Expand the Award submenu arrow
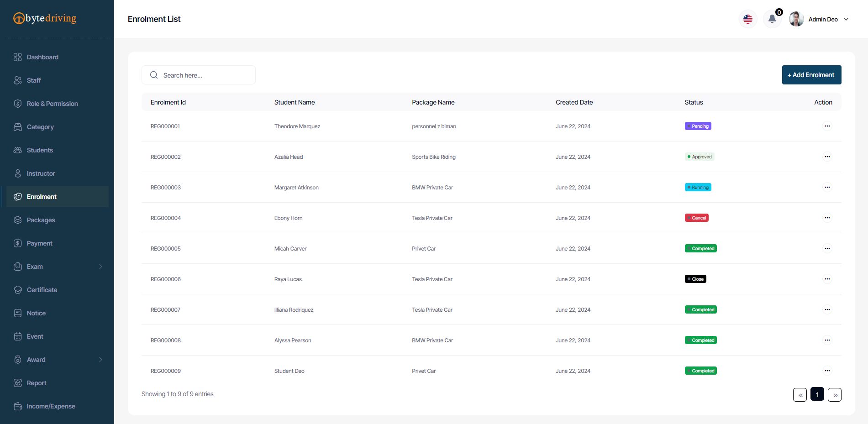Image resolution: width=868 pixels, height=424 pixels. pyautogui.click(x=100, y=360)
